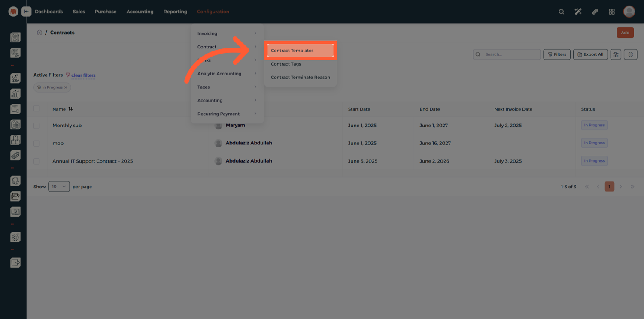This screenshot has height=319, width=644.
Task: Click the Add button
Action: (625, 33)
